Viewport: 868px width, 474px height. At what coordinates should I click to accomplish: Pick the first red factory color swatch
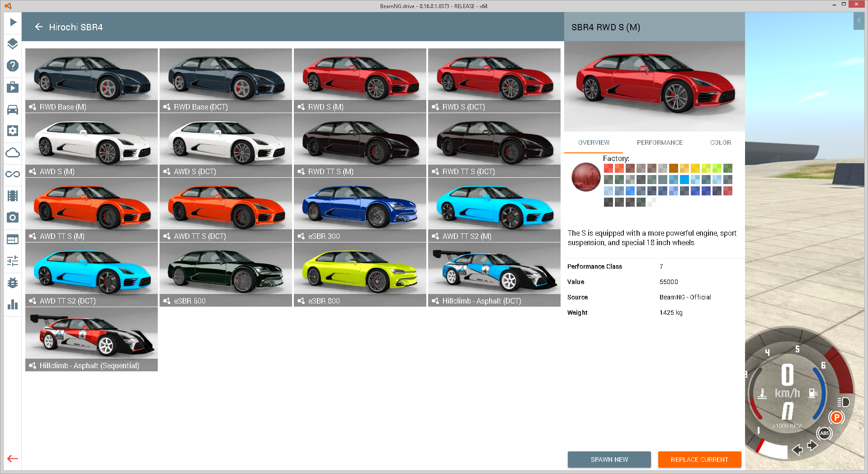pyautogui.click(x=609, y=168)
